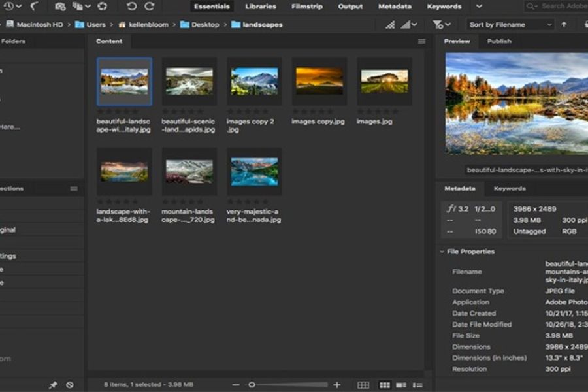588x392 pixels.
Task: Click the boomerang return icon in toolbar
Action: tap(34, 7)
